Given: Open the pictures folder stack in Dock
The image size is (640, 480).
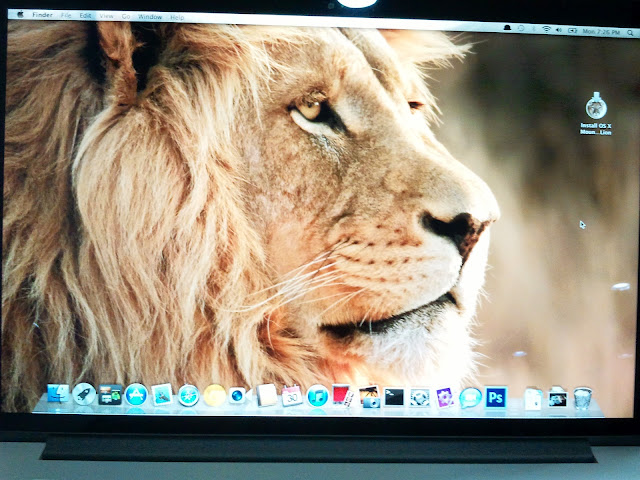Looking at the screenshot, I should click(558, 398).
